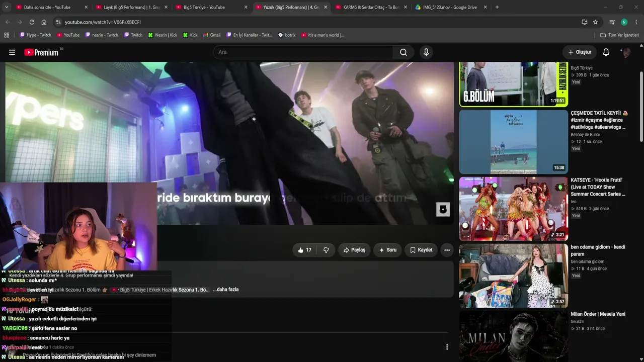Switch to the 'IMG_5123.mov - Google Drive' tab
The image size is (644, 362).
pos(450,8)
